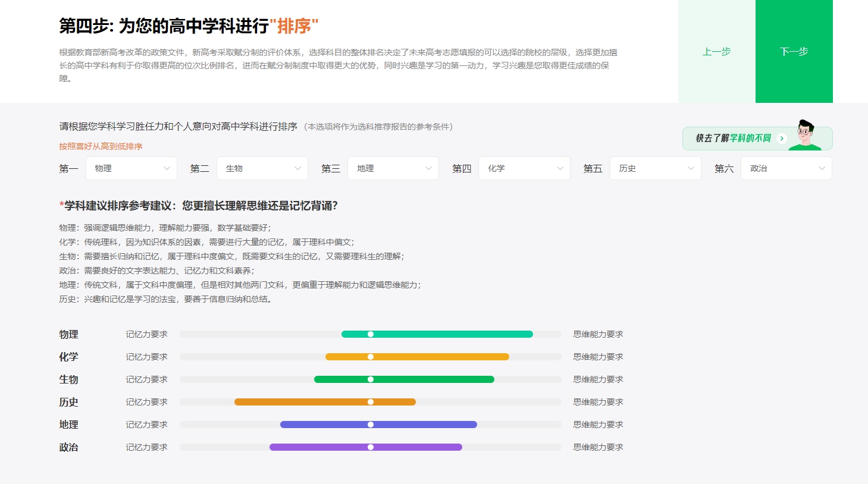Screen dimensions: 868x484
Task: Expand the 第四 dropdown listing 化学
Action: pyautogui.click(x=523, y=168)
